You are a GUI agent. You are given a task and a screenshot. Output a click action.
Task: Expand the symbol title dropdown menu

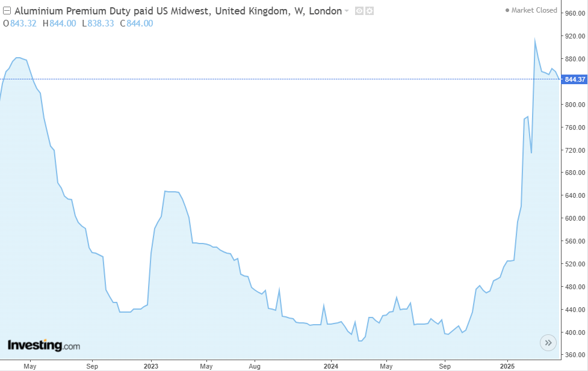click(347, 11)
